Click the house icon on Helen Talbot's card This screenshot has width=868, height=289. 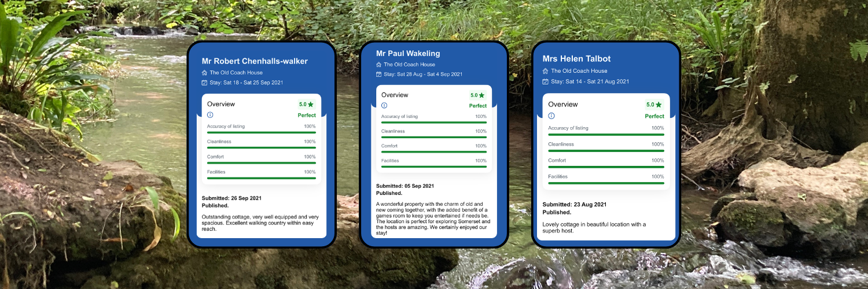point(545,71)
